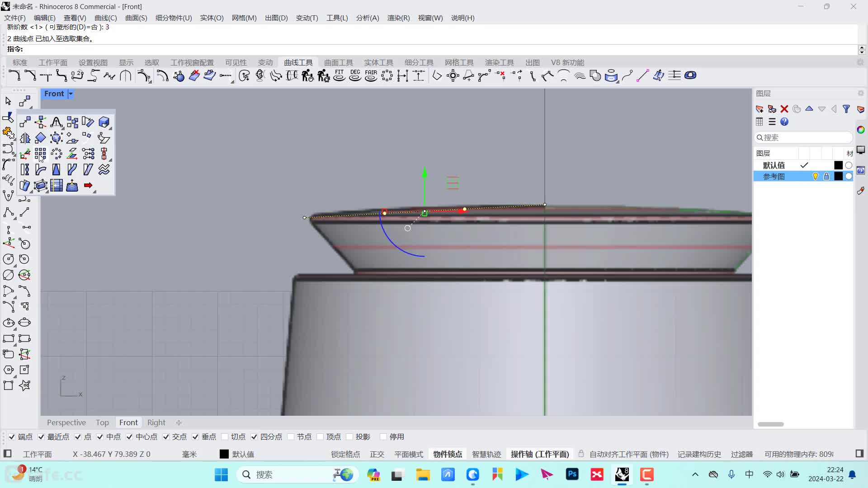The width and height of the screenshot is (868, 488).
Task: Open File Explorer from the taskbar
Action: [423, 474]
